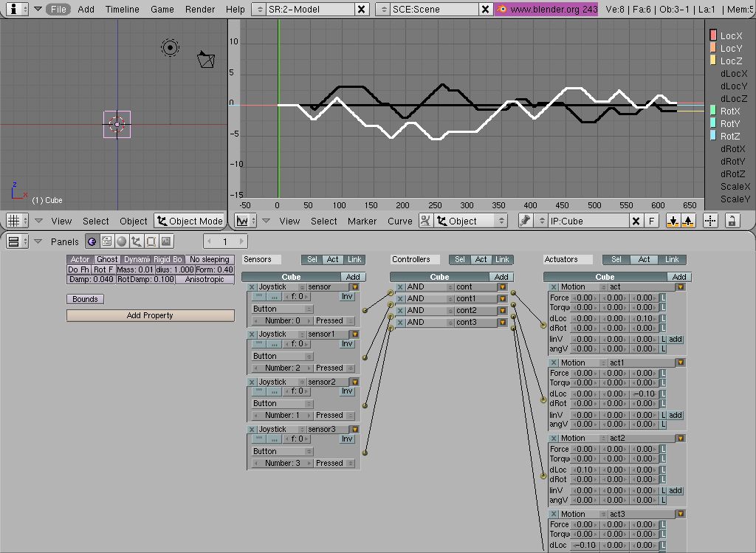The image size is (756, 553).
Task: Unlink IP:Cube with its X icon
Action: (636, 221)
